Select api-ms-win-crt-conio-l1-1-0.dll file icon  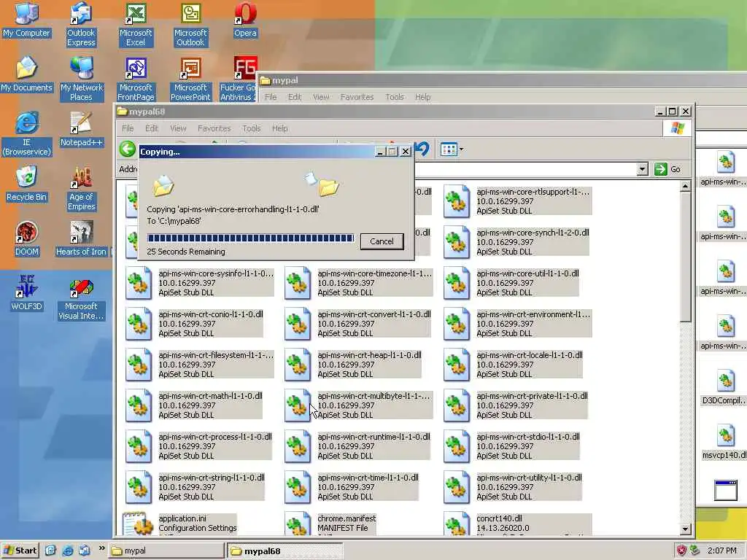139,324
